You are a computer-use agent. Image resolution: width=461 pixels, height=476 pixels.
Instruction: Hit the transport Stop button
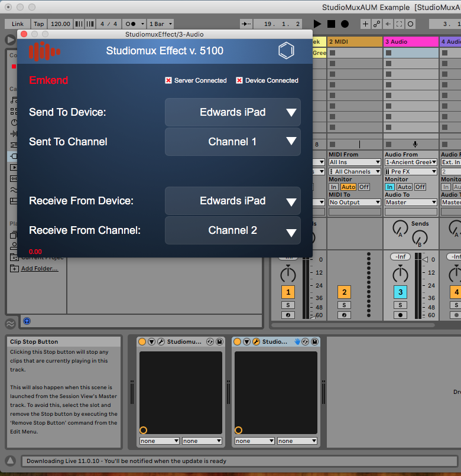pyautogui.click(x=331, y=24)
